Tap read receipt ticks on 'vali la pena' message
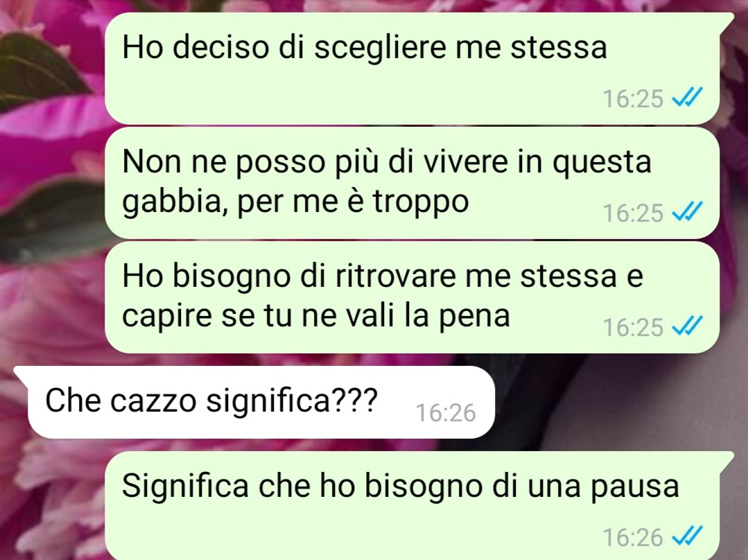 [x=687, y=326]
